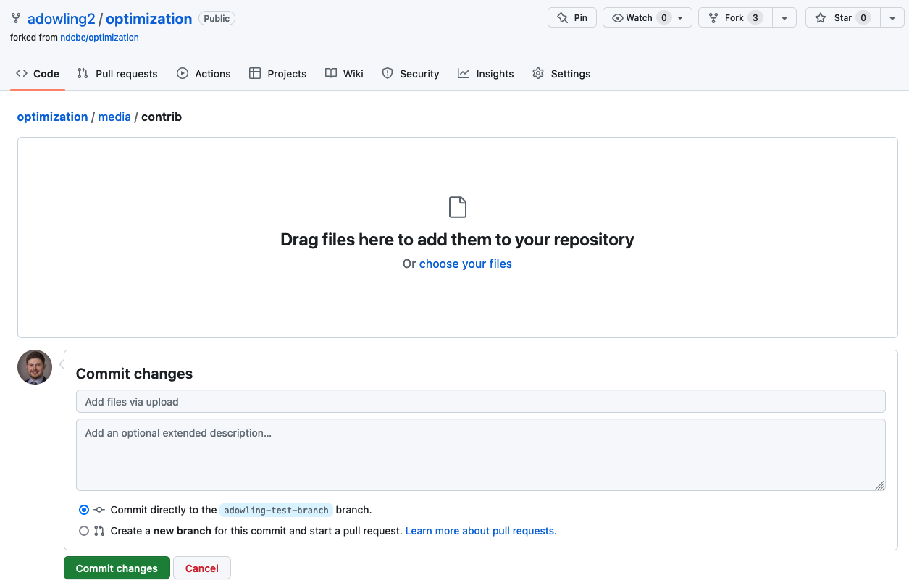
Task: Click the contrib breadcrumb text
Action: click(162, 117)
